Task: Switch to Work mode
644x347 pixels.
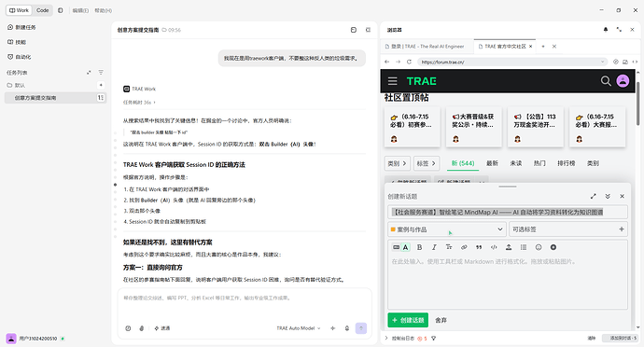Action: (19, 10)
